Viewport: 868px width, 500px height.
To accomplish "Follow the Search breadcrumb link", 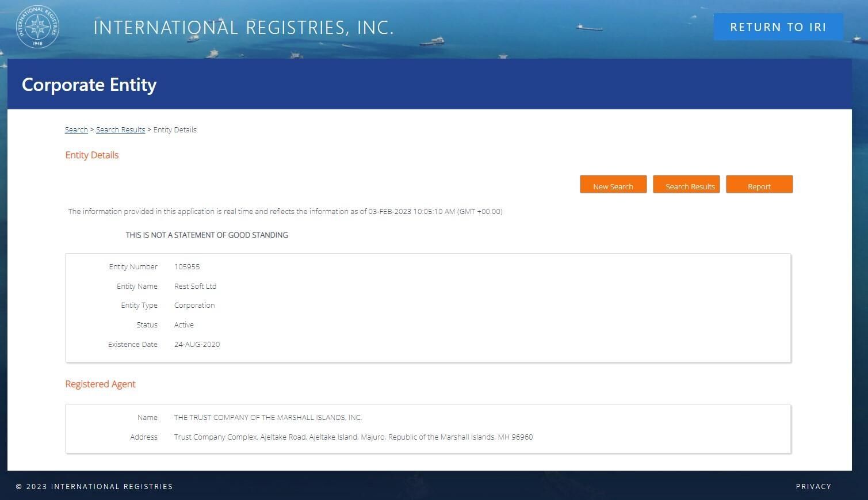I will (x=76, y=130).
